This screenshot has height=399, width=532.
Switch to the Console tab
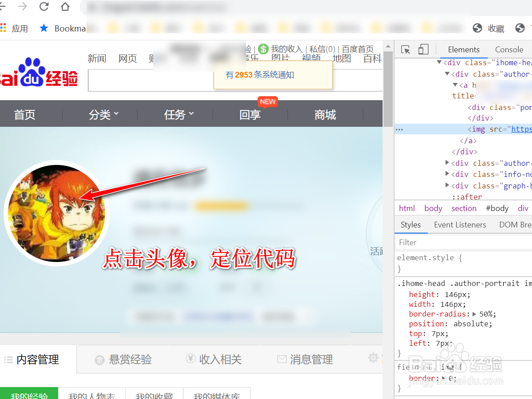509,50
